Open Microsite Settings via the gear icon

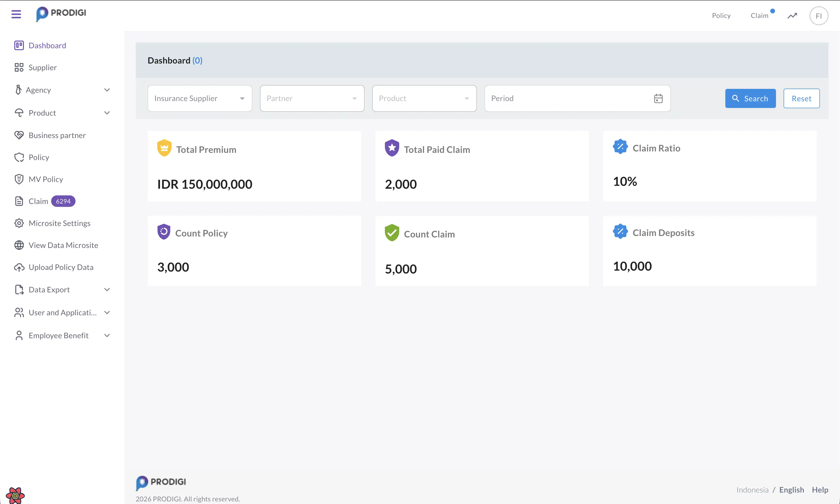coord(19,223)
